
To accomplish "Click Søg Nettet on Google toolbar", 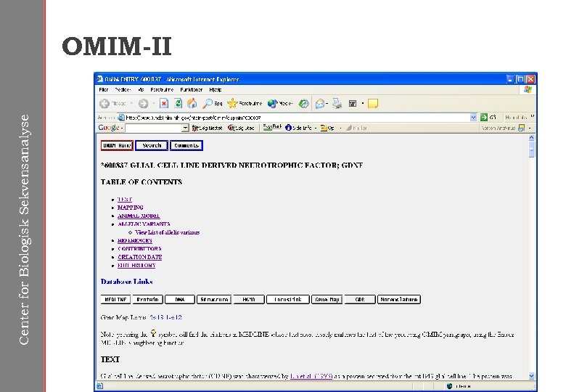I will [207, 128].
